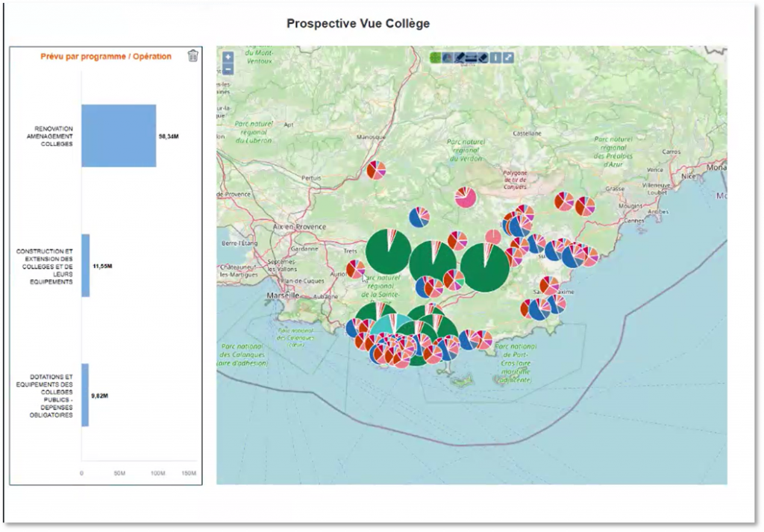
Task: Select the RENOVATION AMENAGEMENT COLLEGES bar
Action: pyautogui.click(x=119, y=136)
